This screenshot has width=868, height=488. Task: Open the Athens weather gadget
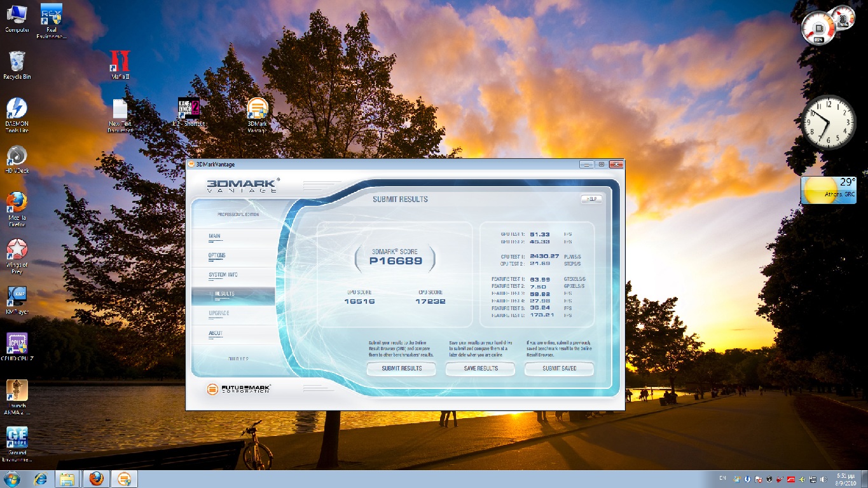(x=829, y=190)
